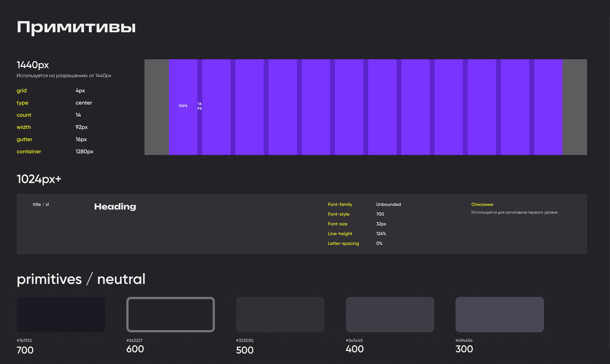The image size is (610, 364).
Task: Click the Примитивы page title
Action: tap(76, 27)
